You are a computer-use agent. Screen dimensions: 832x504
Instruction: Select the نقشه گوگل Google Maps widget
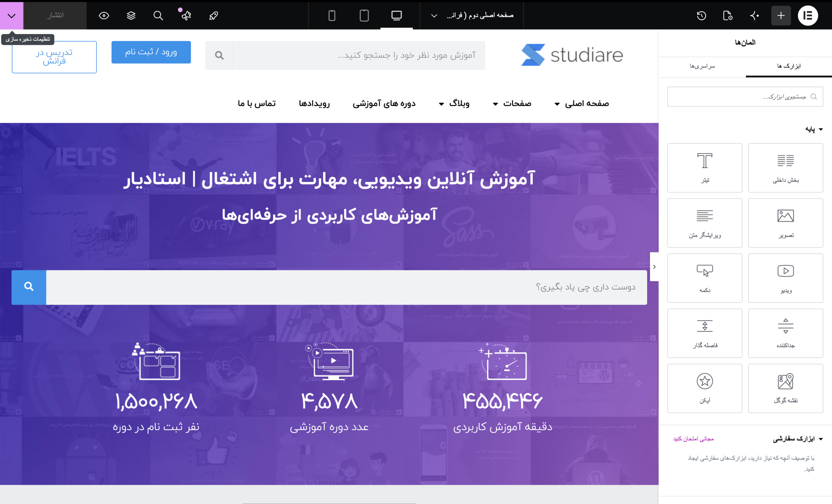tap(786, 388)
